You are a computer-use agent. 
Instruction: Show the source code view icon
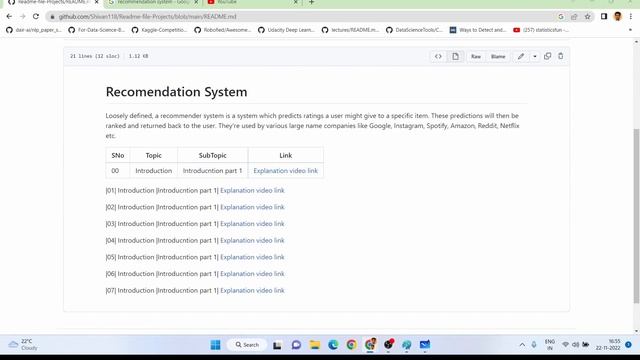click(438, 56)
